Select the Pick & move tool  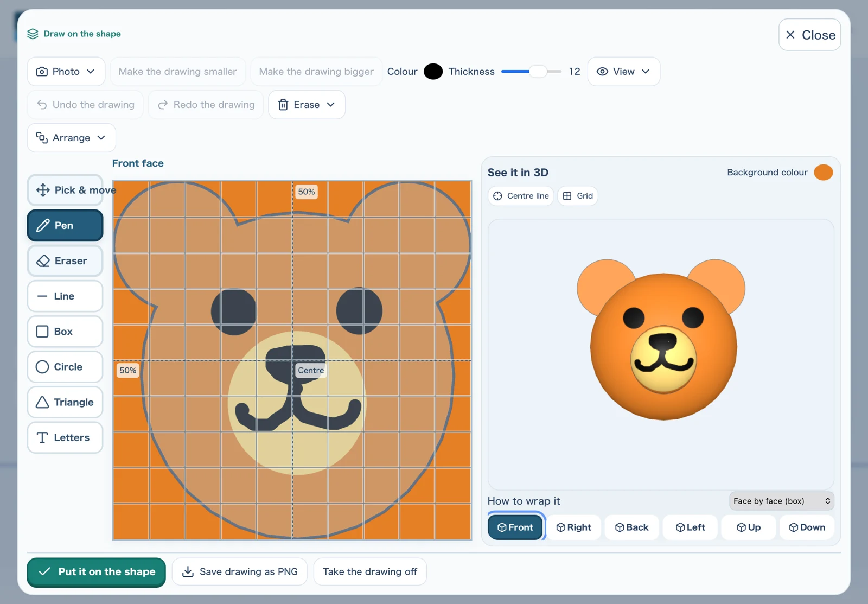65,190
